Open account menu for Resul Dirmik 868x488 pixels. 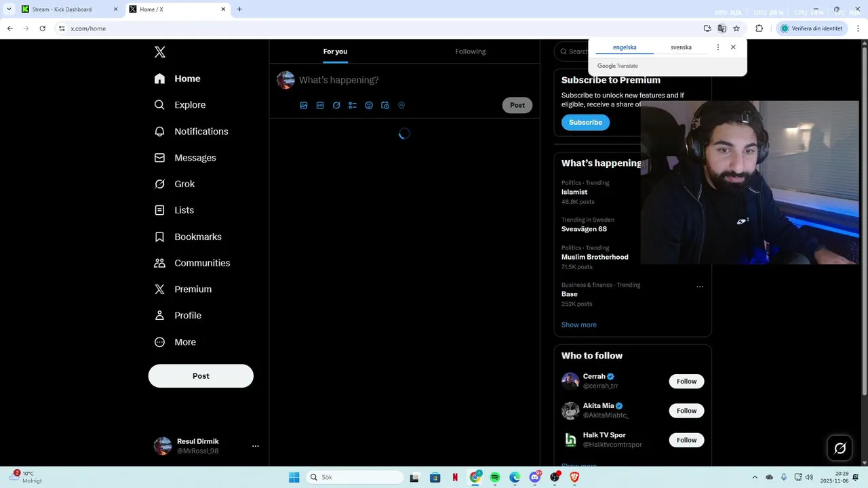[x=206, y=446]
